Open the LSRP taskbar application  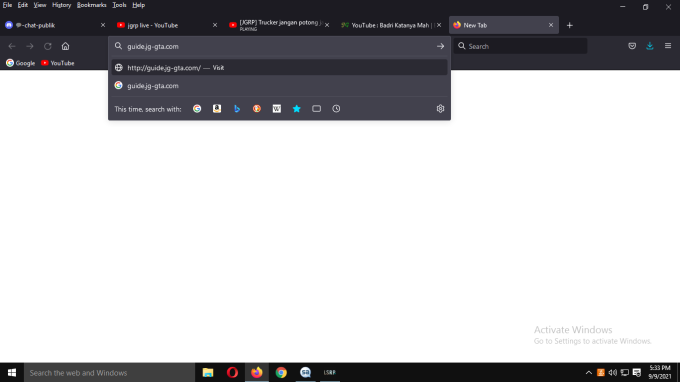pyautogui.click(x=330, y=373)
